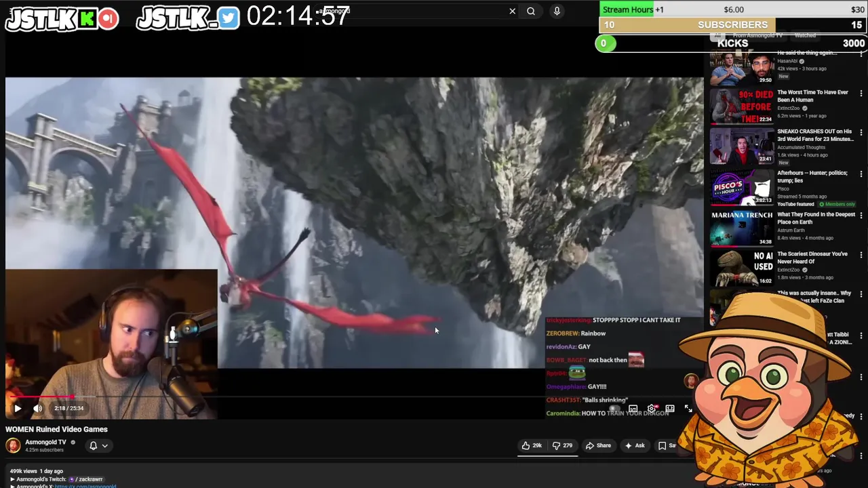Clear the search box with the X
The width and height of the screenshot is (868, 488).
pos(513,11)
